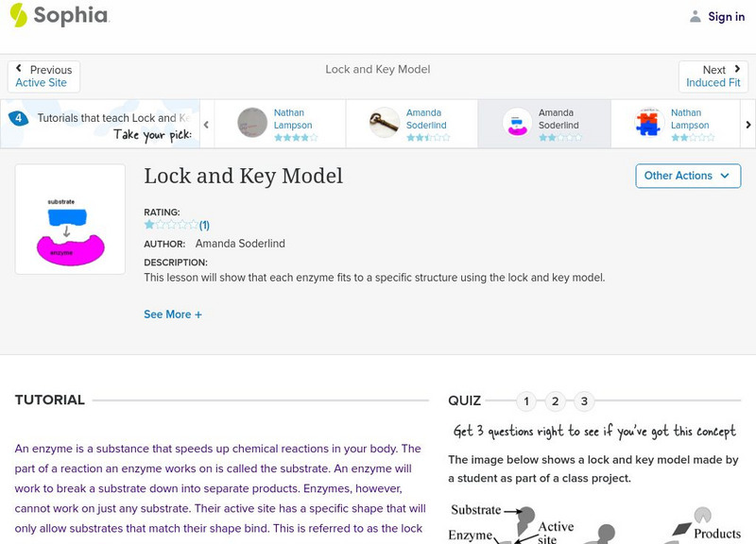Open the puzzle-piece Nathan Lampson tutorial
Viewport: 756px width, 544px height.
pyautogui.click(x=649, y=123)
